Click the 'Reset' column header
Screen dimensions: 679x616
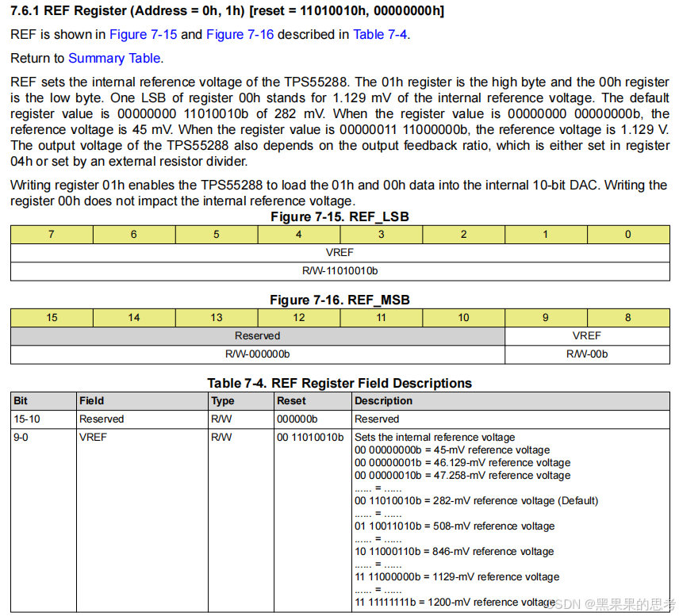click(x=313, y=401)
